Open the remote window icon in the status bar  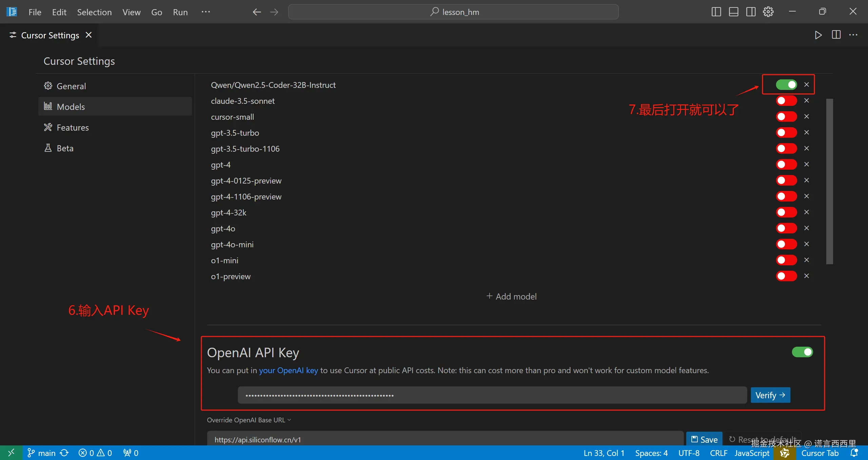tap(11, 453)
